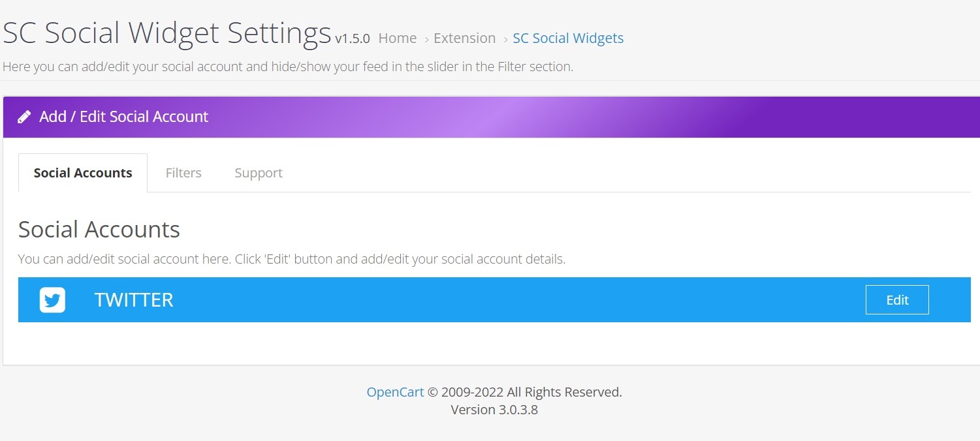Select the TWITTER account label

[134, 300]
